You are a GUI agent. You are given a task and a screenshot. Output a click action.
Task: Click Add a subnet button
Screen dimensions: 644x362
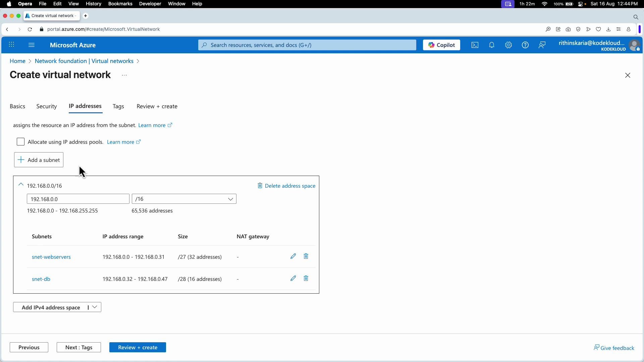[39, 160]
